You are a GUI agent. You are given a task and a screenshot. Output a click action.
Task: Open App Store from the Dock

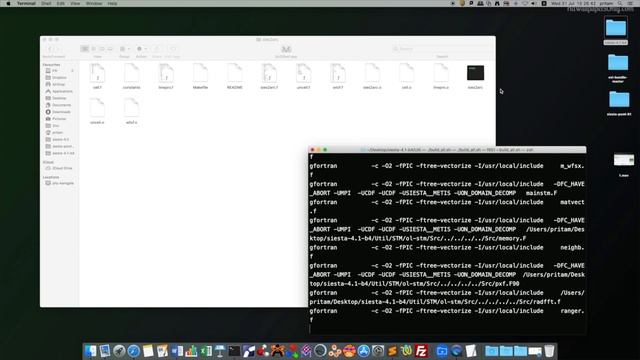[x=364, y=351]
